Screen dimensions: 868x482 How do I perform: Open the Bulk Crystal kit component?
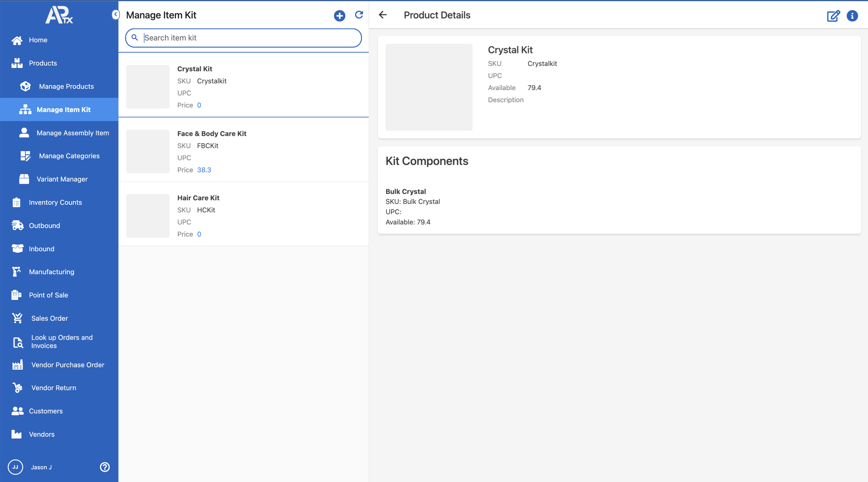405,192
